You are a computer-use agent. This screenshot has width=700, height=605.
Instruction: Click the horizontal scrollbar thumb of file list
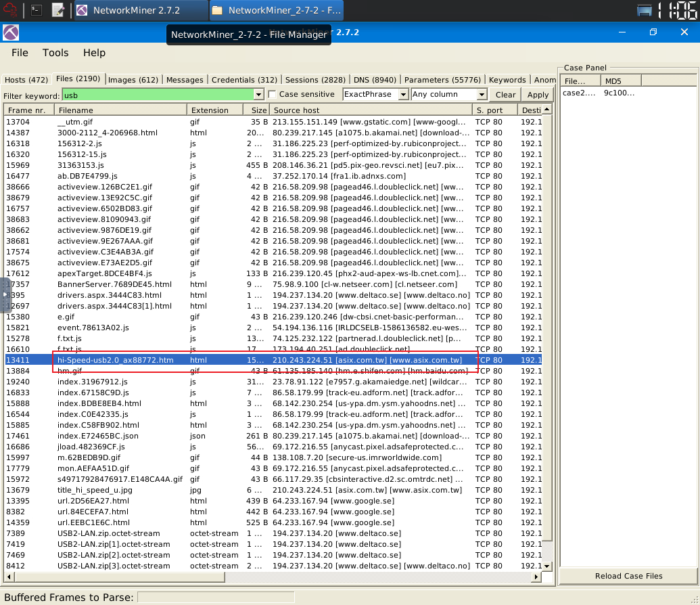click(119, 577)
